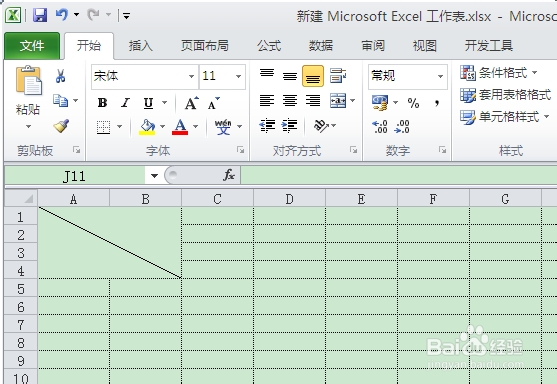Apply percent style
Viewport: 557px width, 384px height.
(413, 103)
